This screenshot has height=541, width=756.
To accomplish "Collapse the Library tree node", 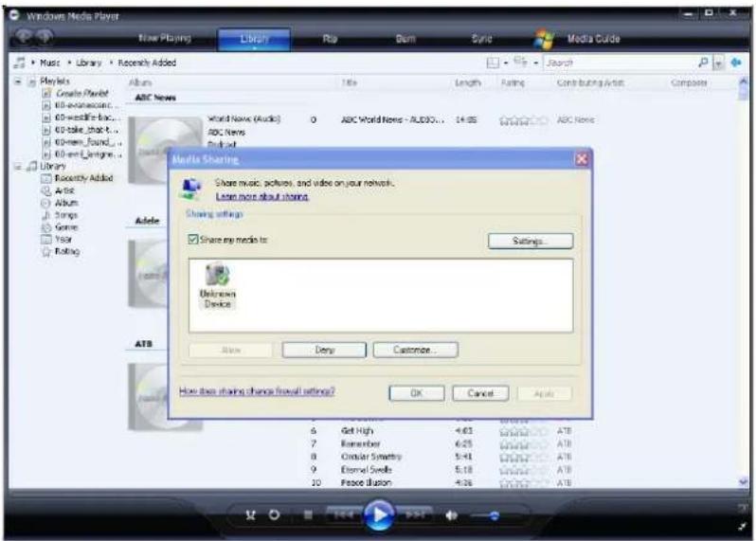I will (18, 167).
